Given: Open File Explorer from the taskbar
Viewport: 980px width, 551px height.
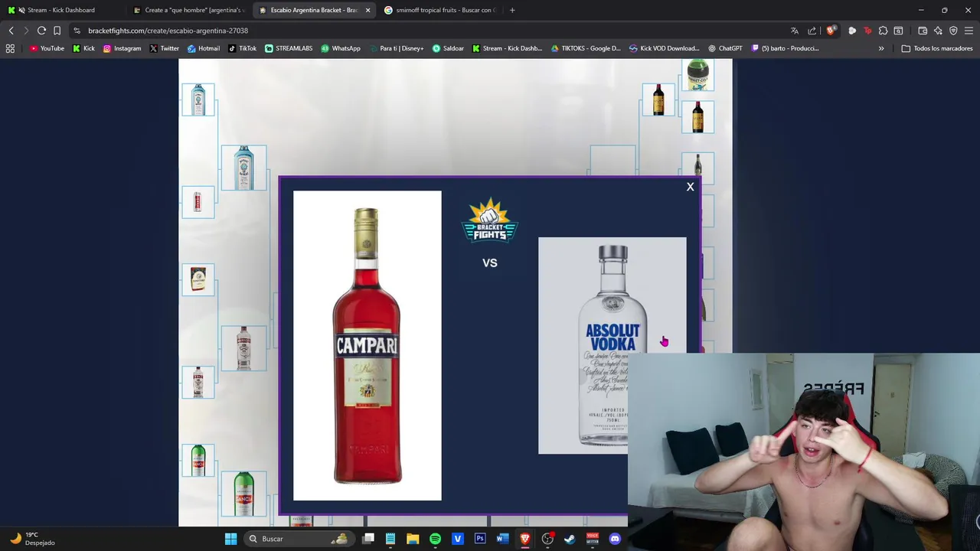Looking at the screenshot, I should click(413, 539).
